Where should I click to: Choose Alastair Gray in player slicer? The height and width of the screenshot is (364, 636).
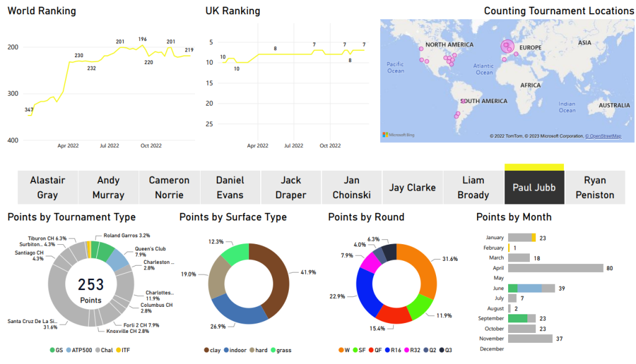pyautogui.click(x=47, y=188)
